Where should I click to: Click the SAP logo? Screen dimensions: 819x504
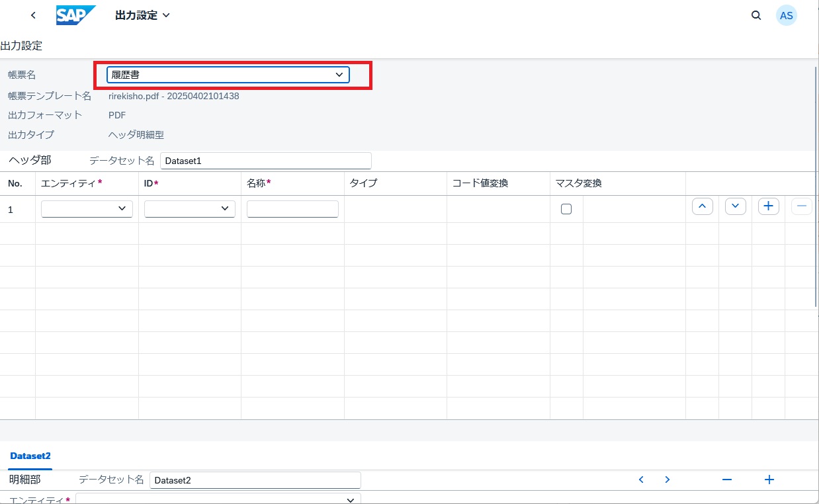point(76,15)
